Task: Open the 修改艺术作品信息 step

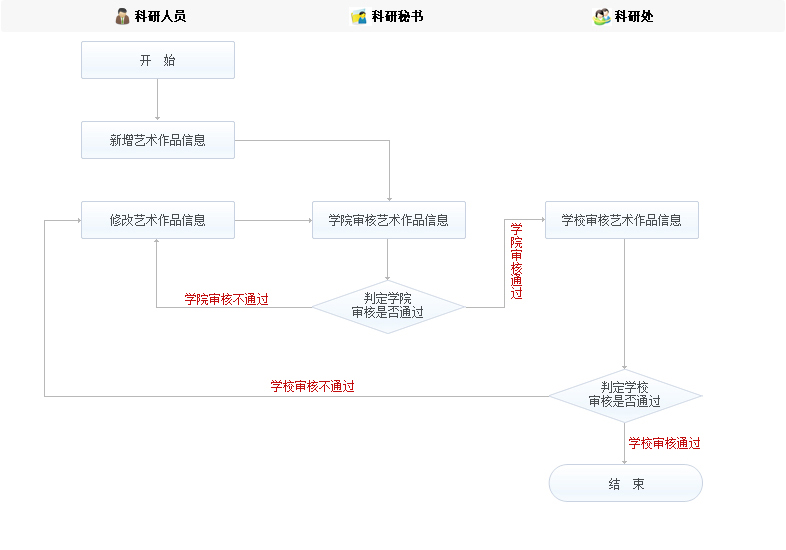Action: tap(158, 220)
